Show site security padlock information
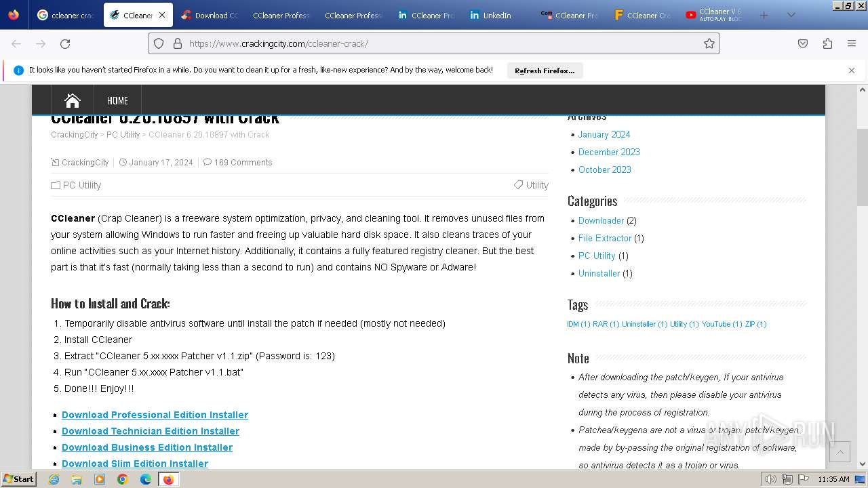The image size is (868, 488). click(178, 43)
